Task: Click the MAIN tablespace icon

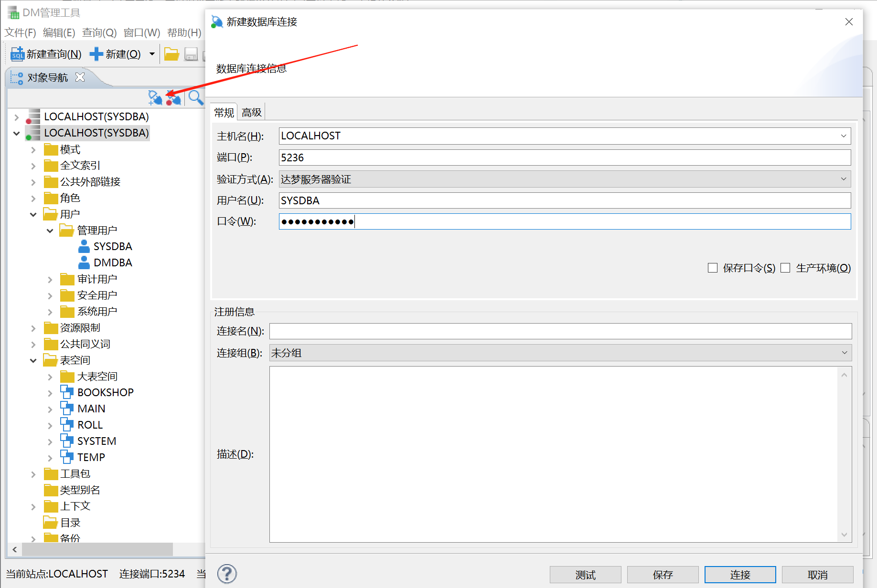Action: click(67, 408)
